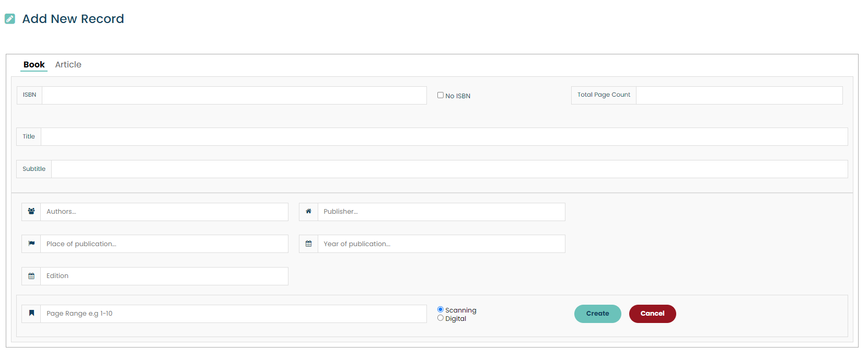Click the flag icon for place of publication
This screenshot has height=358, width=868.
point(31,244)
